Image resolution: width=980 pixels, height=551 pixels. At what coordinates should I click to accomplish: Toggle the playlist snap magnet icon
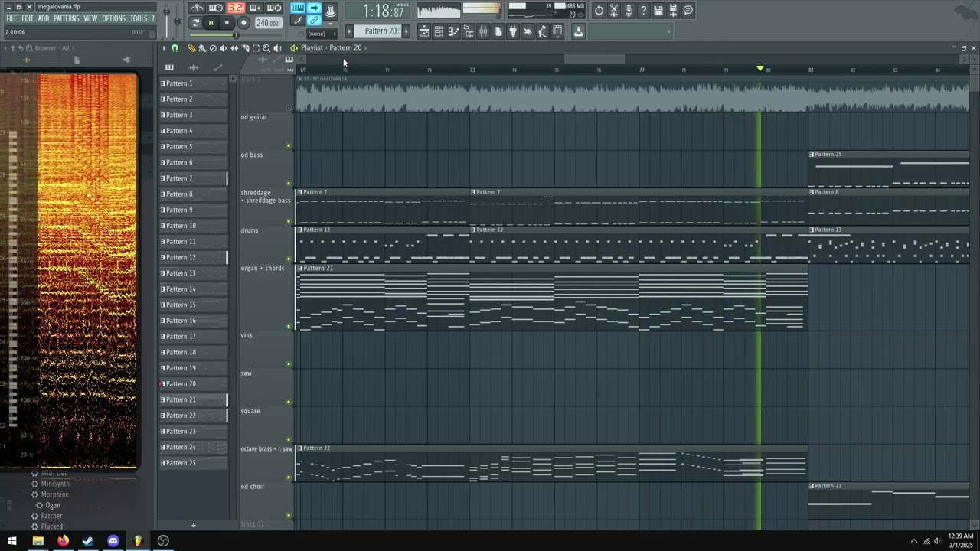175,47
